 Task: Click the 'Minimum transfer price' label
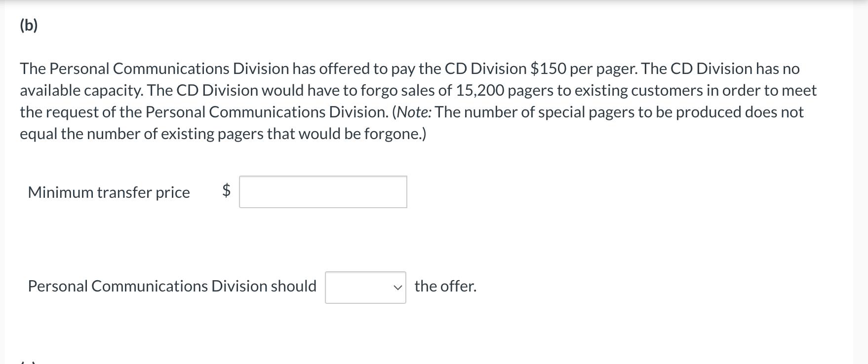pos(109,193)
